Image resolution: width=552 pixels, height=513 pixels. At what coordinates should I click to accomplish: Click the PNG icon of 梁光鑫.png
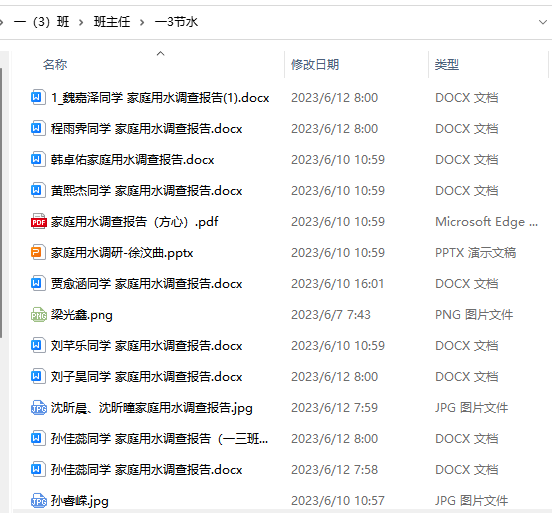click(38, 314)
